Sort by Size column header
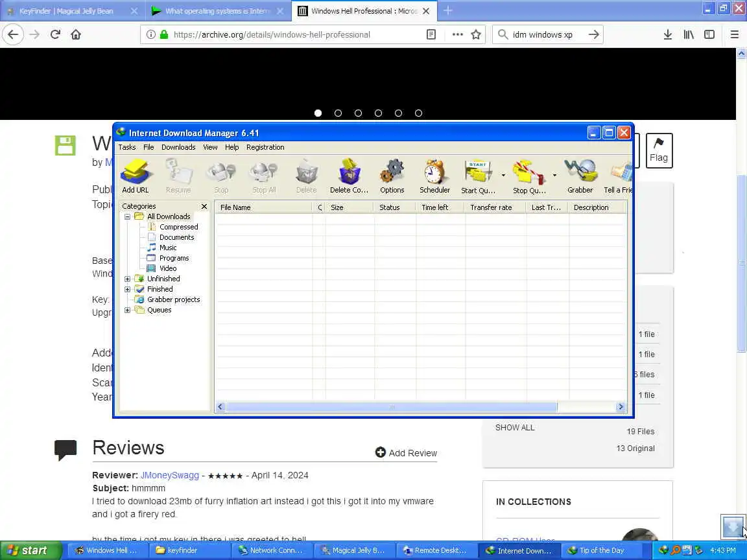 350,207
